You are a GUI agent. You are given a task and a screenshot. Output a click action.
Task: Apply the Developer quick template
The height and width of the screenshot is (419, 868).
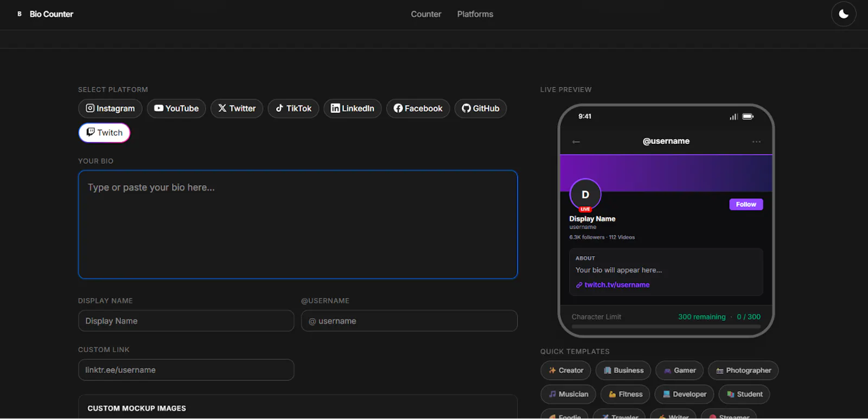(684, 395)
